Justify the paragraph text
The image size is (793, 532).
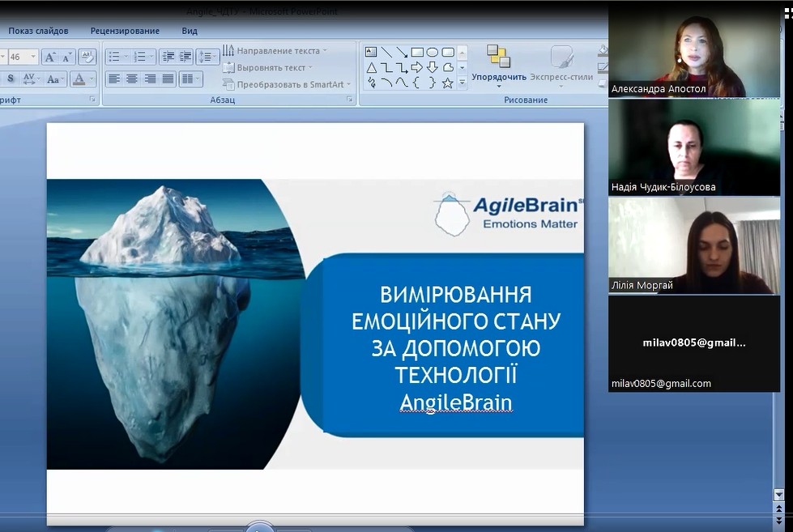[168, 79]
